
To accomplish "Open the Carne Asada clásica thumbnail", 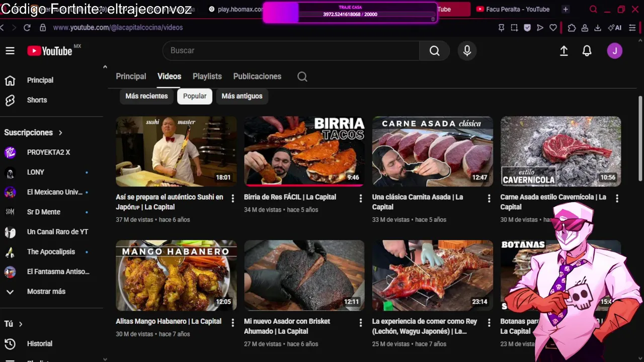I will pos(433,151).
